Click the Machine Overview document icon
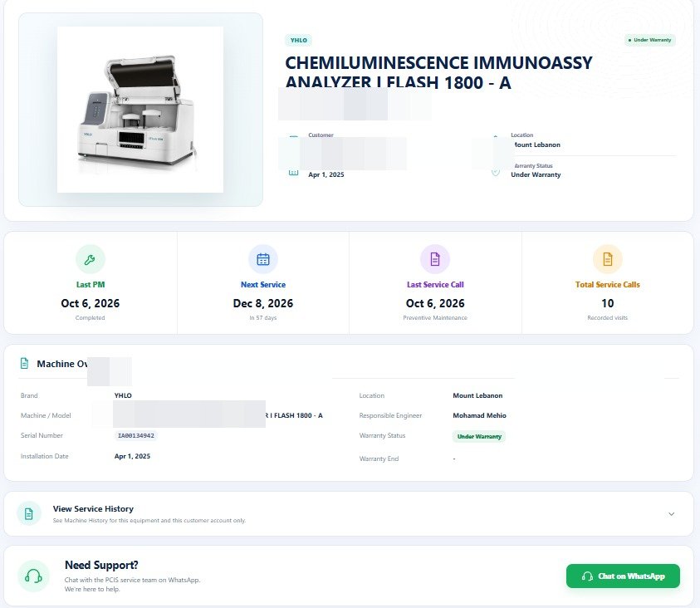 [x=25, y=363]
